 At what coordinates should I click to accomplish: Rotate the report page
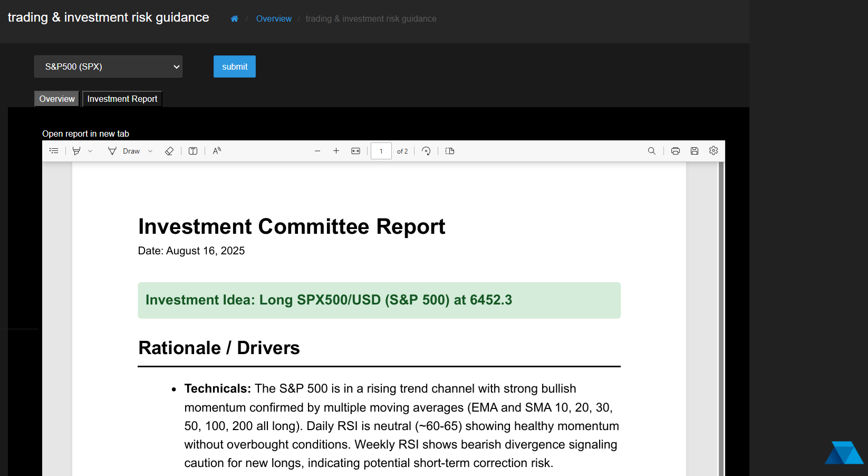[426, 151]
